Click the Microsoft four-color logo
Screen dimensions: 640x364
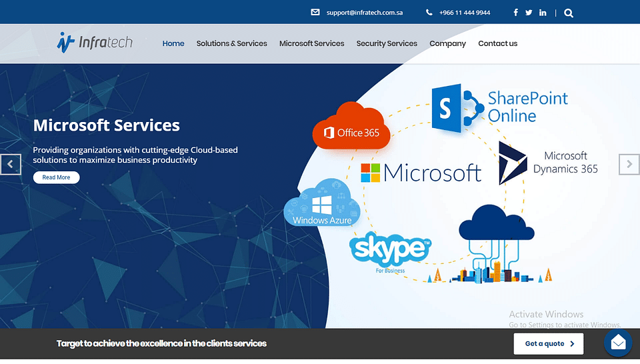tap(421, 173)
